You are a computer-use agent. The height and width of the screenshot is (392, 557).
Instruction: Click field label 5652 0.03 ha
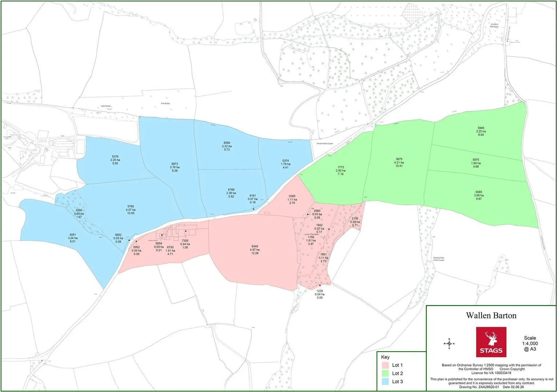click(118, 238)
